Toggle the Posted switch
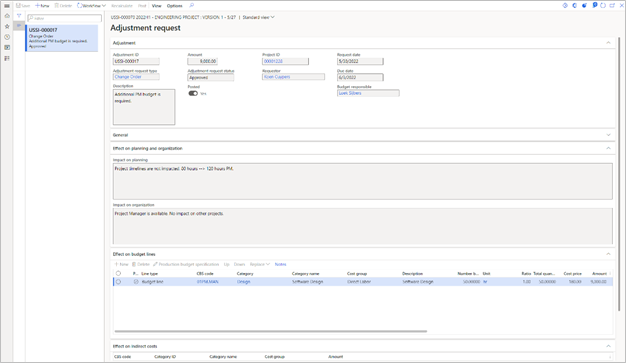 click(x=193, y=93)
